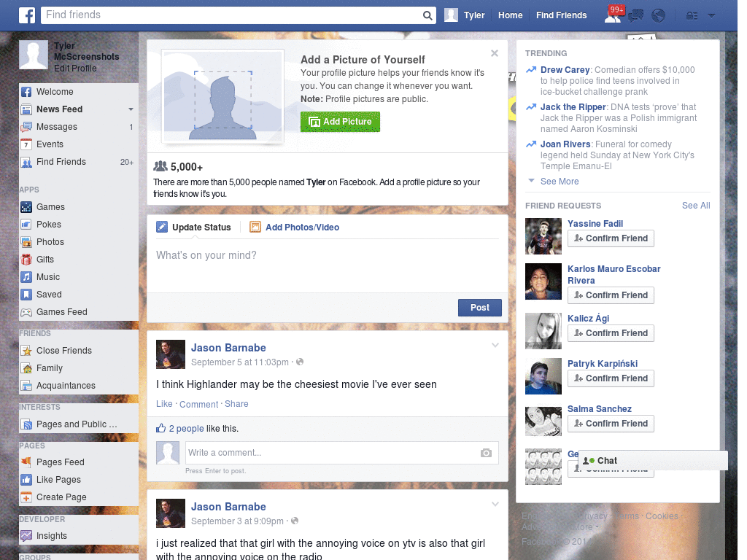
Task: Open the account menu dropdown arrow
Action: 711,16
